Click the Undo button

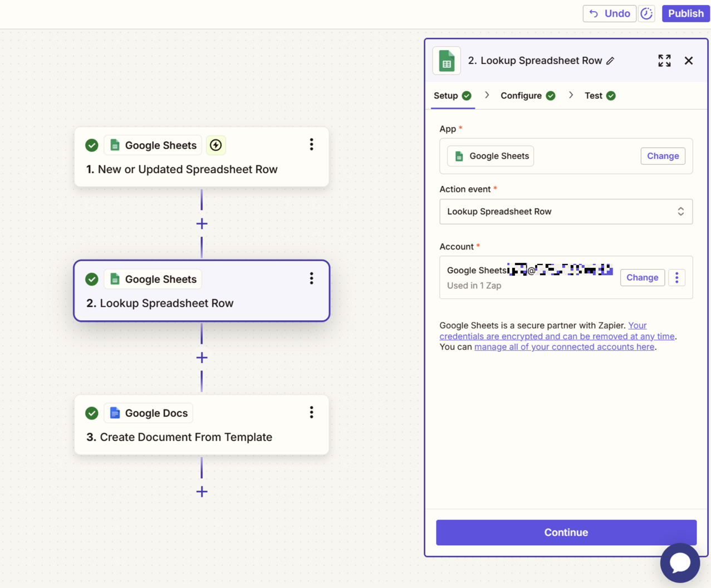(609, 13)
